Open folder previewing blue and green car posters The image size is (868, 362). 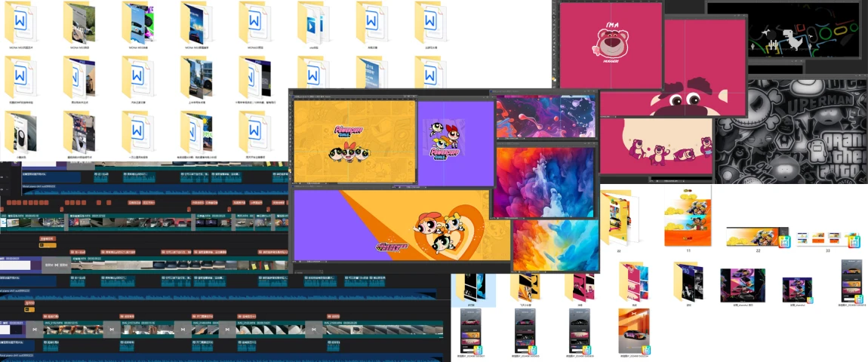(x=138, y=23)
